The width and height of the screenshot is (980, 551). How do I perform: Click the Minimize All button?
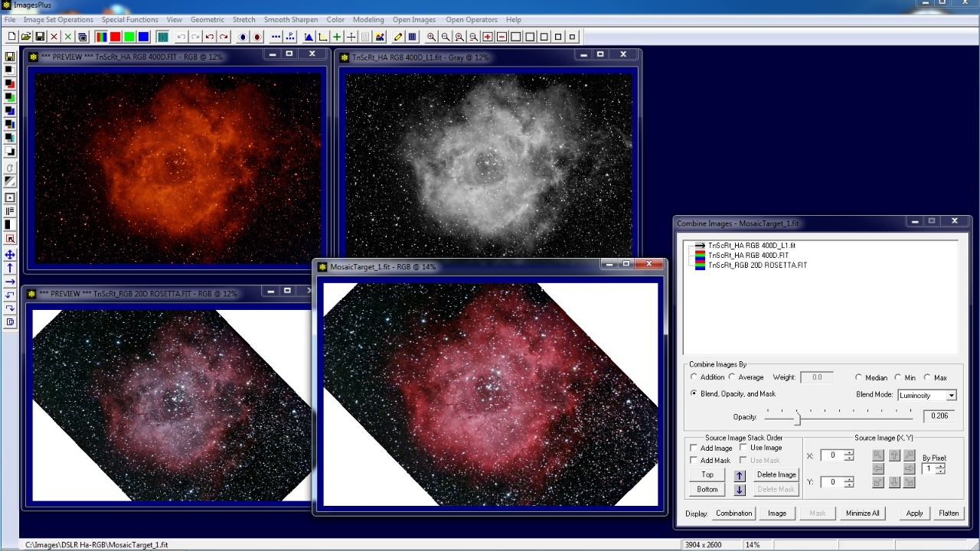863,514
